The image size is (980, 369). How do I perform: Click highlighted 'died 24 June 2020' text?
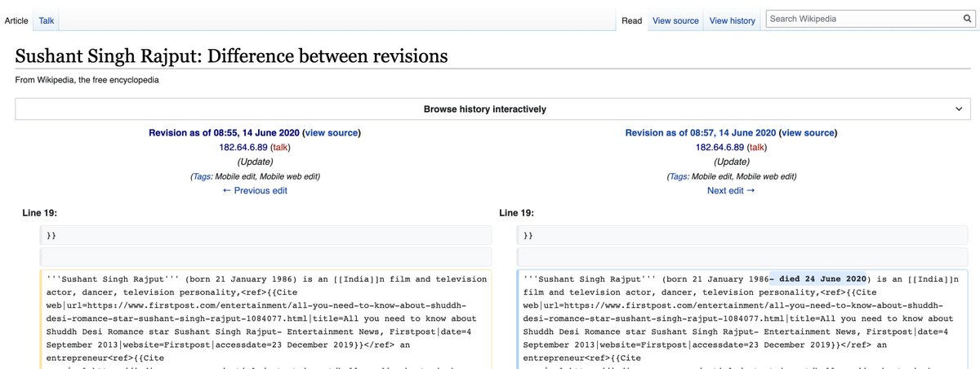[818, 278]
